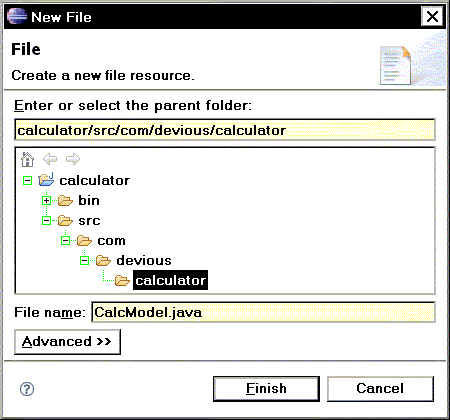
Task: Click the com folder icon
Action: tap(84, 240)
